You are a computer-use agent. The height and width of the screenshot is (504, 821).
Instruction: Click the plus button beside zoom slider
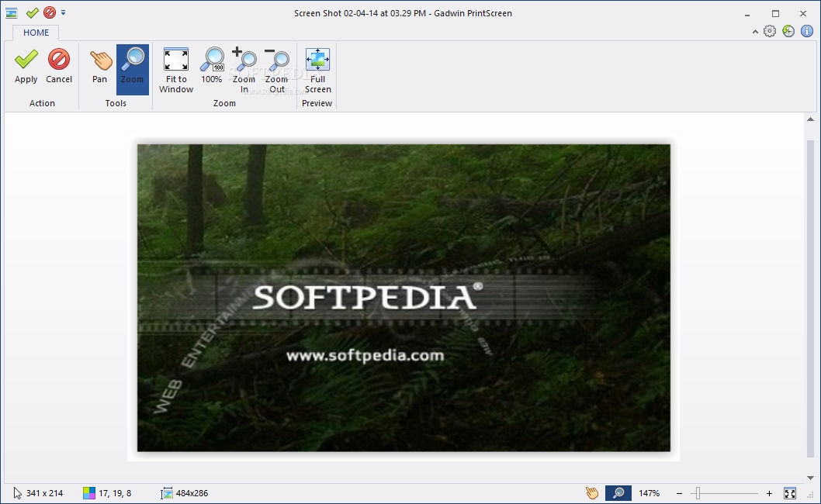point(769,494)
